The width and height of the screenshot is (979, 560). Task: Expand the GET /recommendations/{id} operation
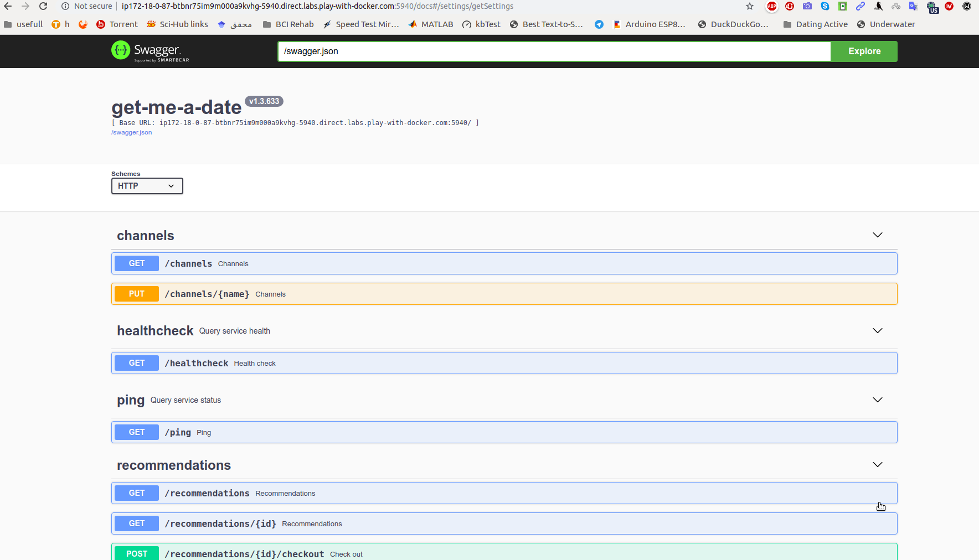pyautogui.click(x=504, y=523)
